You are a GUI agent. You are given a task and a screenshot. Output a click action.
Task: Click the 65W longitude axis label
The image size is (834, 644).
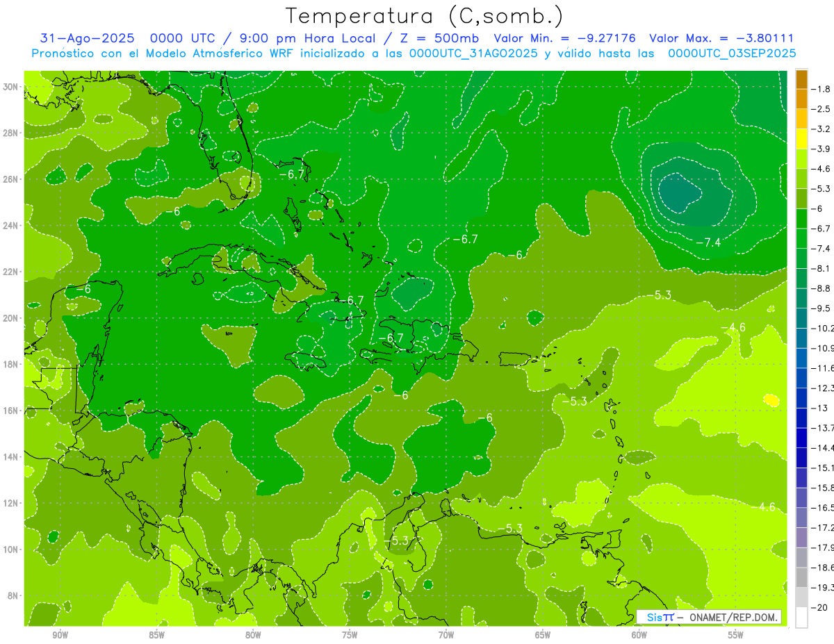click(x=543, y=635)
